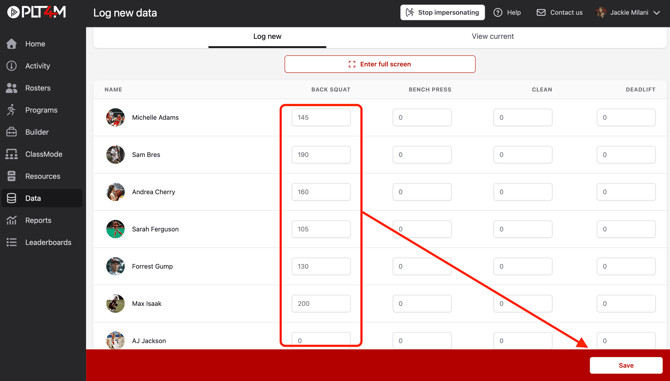Click the Resources icon
Screen dimensions: 670x381
pos(12,176)
